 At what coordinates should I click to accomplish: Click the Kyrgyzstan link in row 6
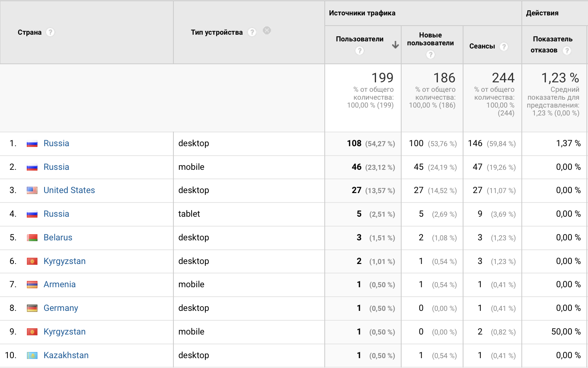click(x=65, y=261)
